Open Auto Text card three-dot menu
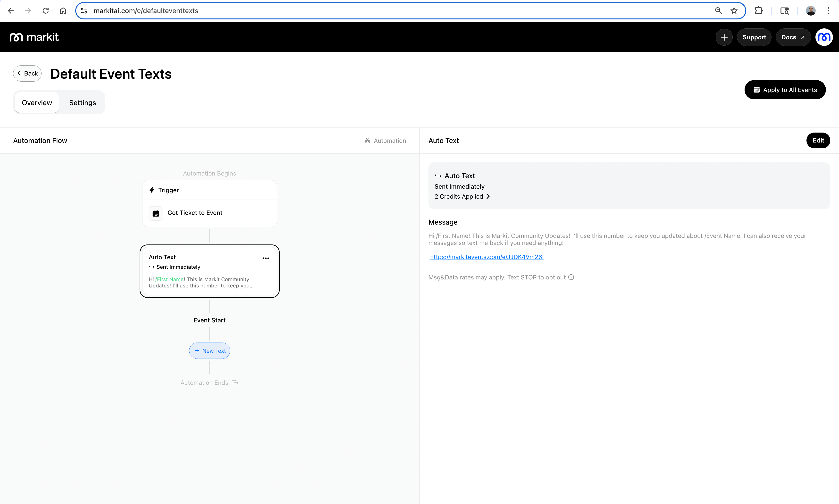The image size is (839, 504). pyautogui.click(x=266, y=258)
